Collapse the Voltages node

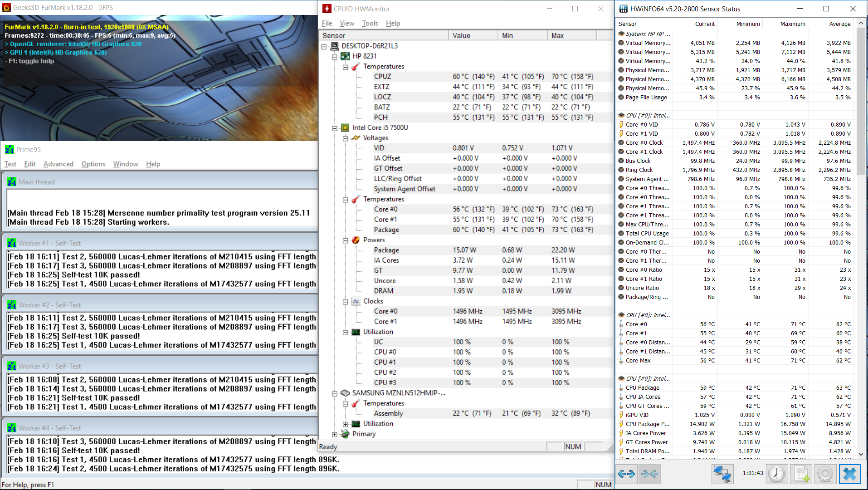point(346,138)
